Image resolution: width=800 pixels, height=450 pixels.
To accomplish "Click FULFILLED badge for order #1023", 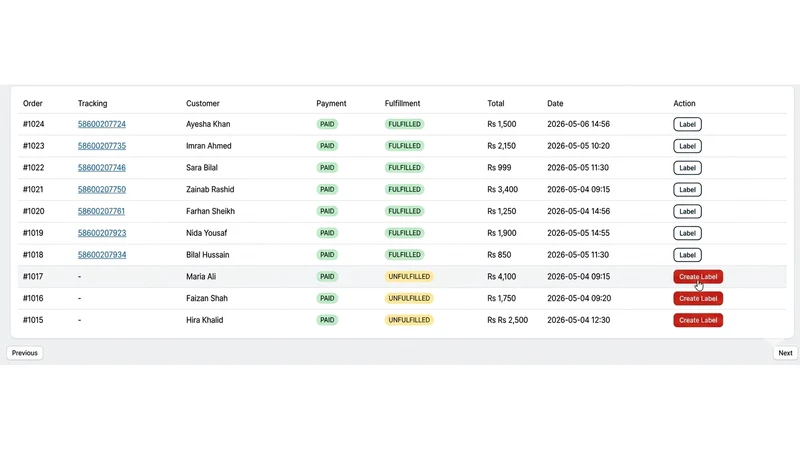I will click(405, 146).
